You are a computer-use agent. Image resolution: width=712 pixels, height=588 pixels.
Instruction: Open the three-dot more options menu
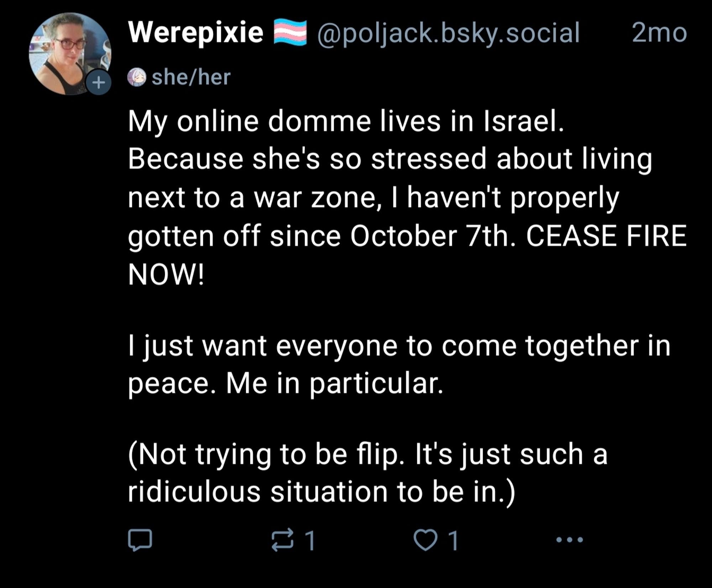[x=570, y=540]
